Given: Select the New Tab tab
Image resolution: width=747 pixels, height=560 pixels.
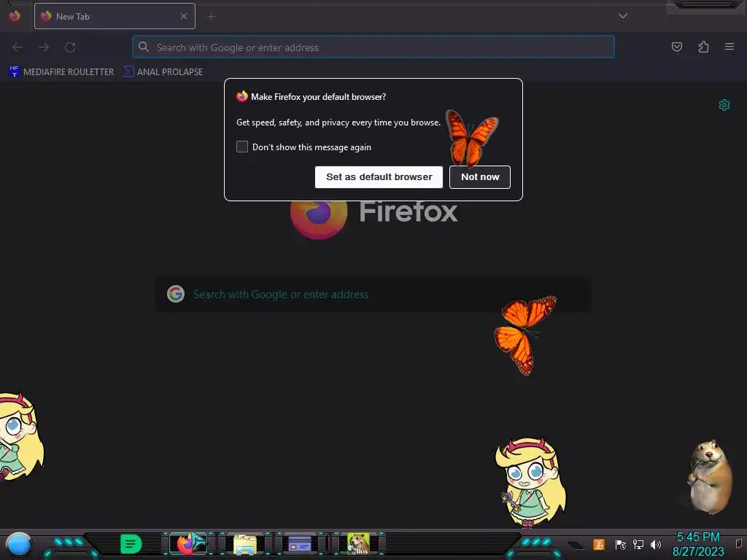Looking at the screenshot, I should click(x=115, y=16).
